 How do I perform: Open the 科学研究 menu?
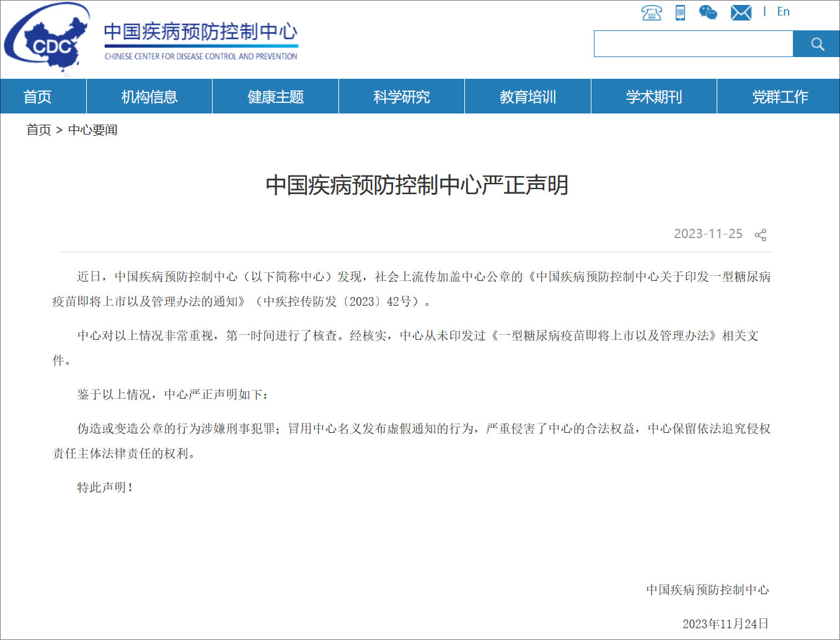[402, 97]
